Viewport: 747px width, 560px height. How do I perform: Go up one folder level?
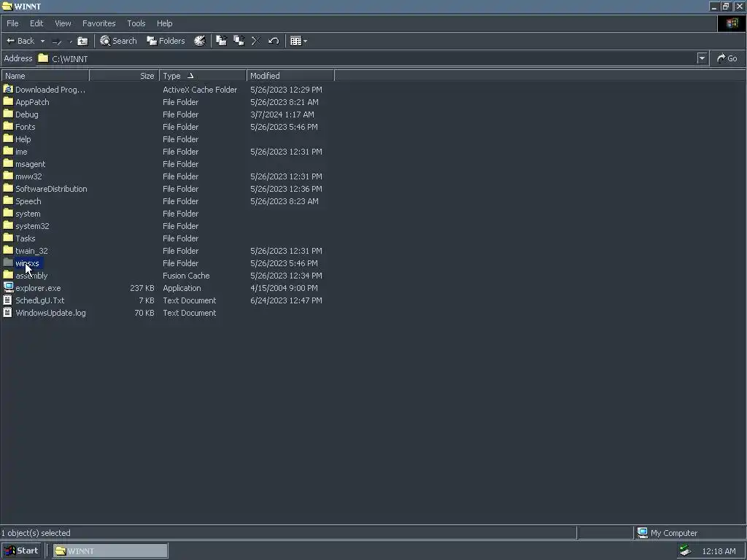[82, 41]
